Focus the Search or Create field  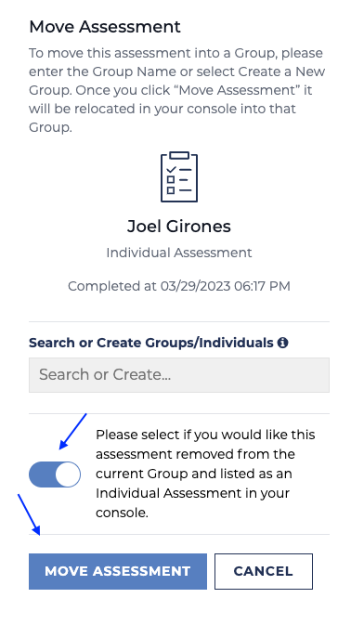click(x=179, y=375)
